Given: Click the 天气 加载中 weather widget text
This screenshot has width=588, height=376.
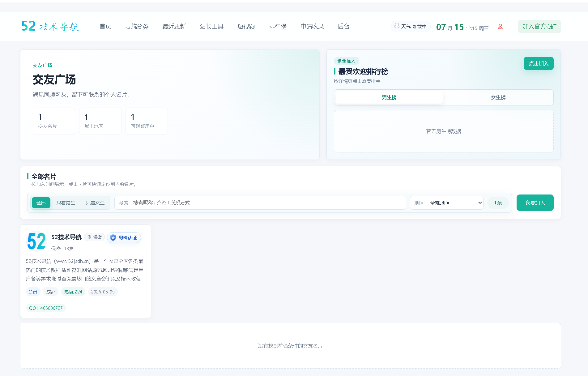Looking at the screenshot, I should [414, 27].
